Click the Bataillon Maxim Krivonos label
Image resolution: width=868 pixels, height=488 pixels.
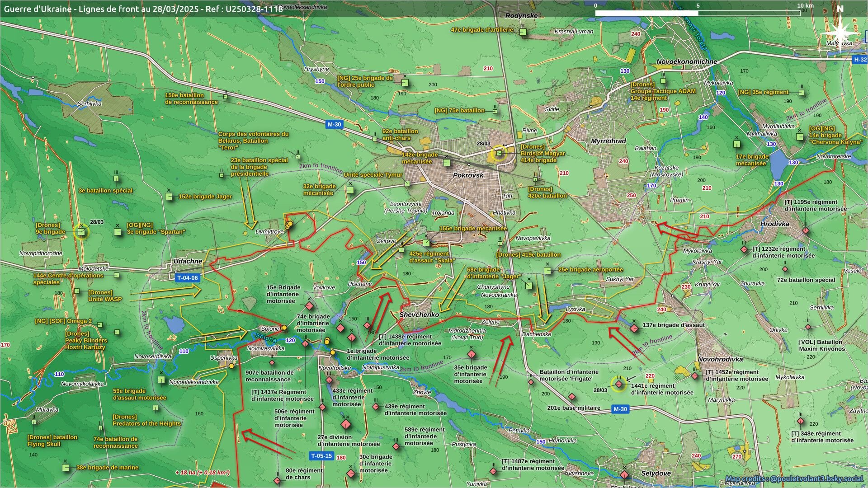pos(821,345)
